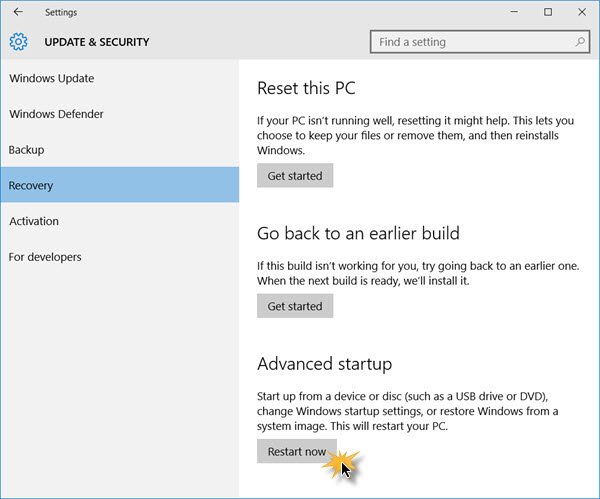This screenshot has height=499, width=600.
Task: Close the Settings window
Action: point(582,13)
